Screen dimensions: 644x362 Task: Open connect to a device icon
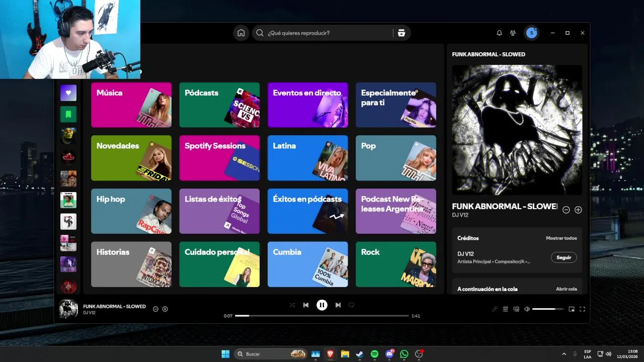[x=516, y=309]
